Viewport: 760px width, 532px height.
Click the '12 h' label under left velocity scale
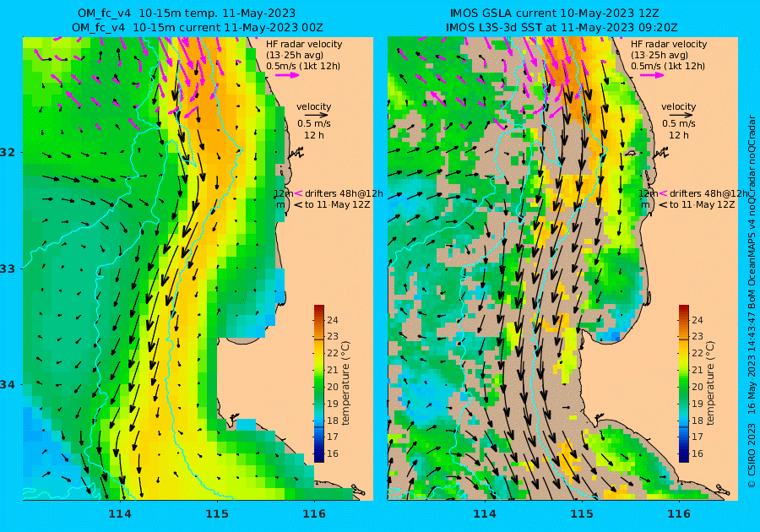pyautogui.click(x=314, y=135)
